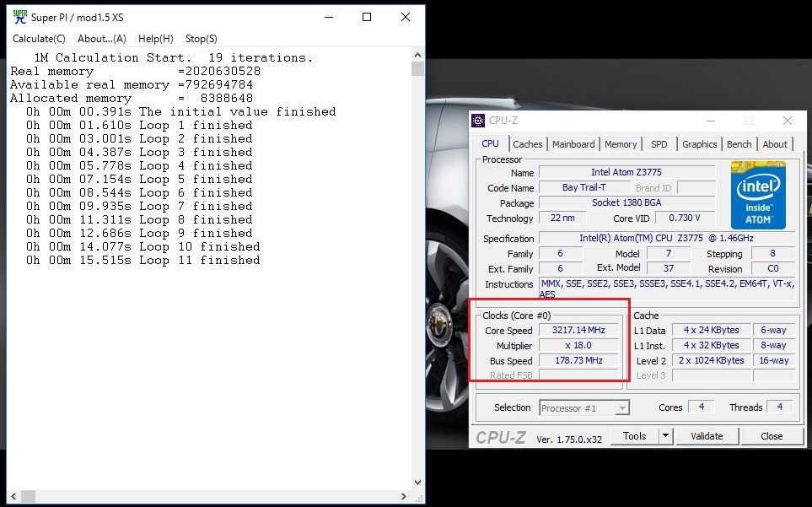
Task: Click the CPU-Z title bar icon
Action: click(478, 121)
